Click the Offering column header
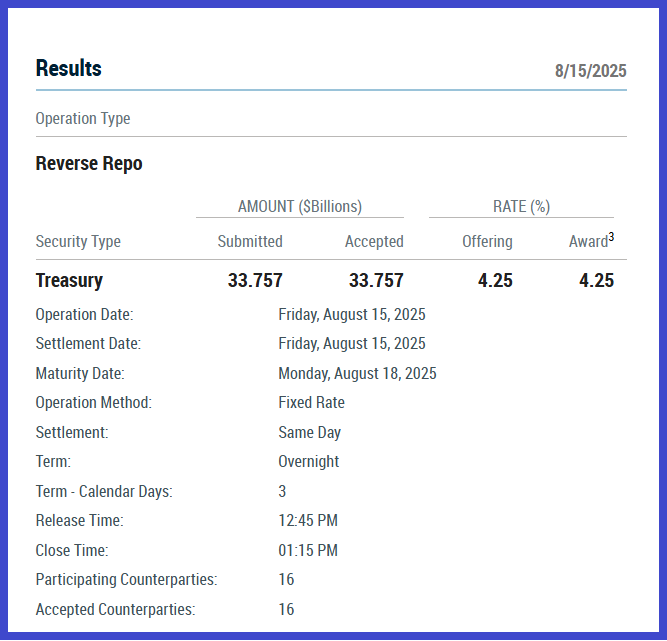667x641 pixels. (x=487, y=242)
